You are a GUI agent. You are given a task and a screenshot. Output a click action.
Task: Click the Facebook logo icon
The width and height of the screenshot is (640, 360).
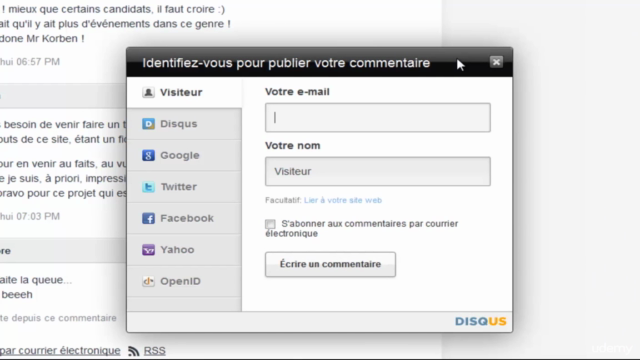coord(148,218)
